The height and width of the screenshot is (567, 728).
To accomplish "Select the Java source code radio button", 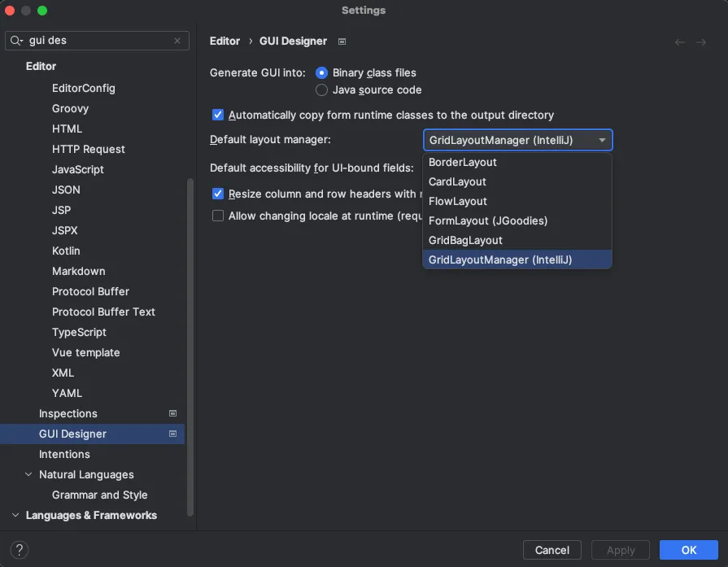I will [x=322, y=89].
